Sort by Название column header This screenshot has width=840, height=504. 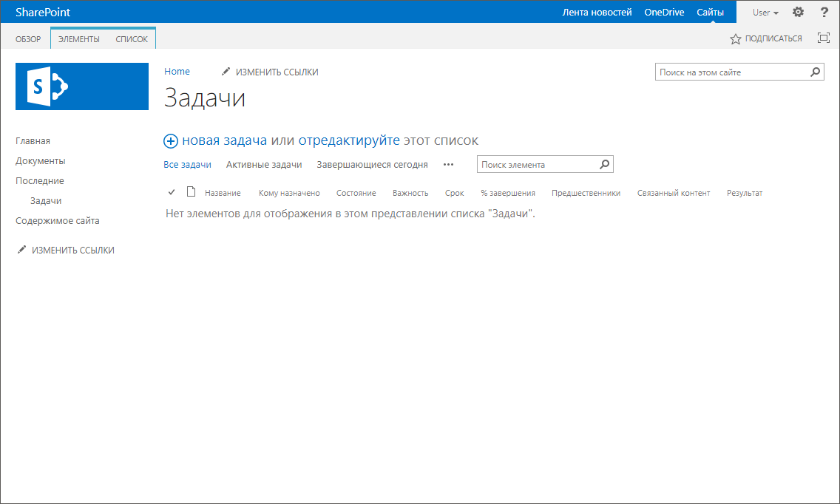point(223,193)
